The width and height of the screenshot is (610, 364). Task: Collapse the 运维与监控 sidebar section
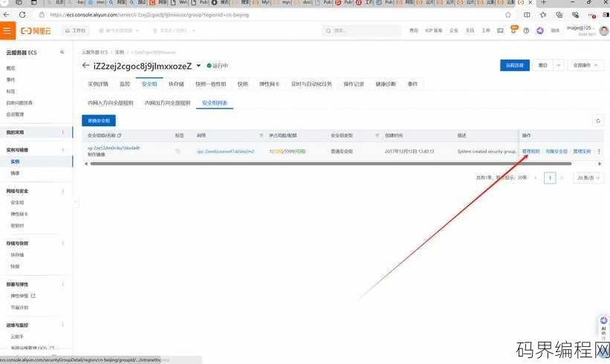click(62, 325)
